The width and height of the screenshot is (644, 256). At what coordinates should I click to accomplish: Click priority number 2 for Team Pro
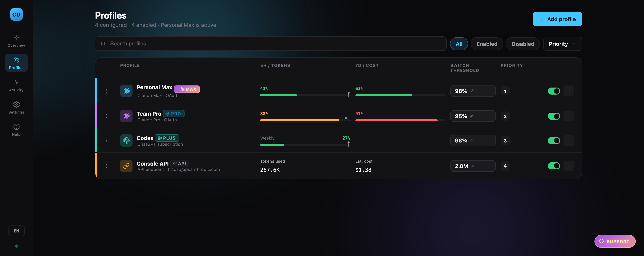(505, 116)
